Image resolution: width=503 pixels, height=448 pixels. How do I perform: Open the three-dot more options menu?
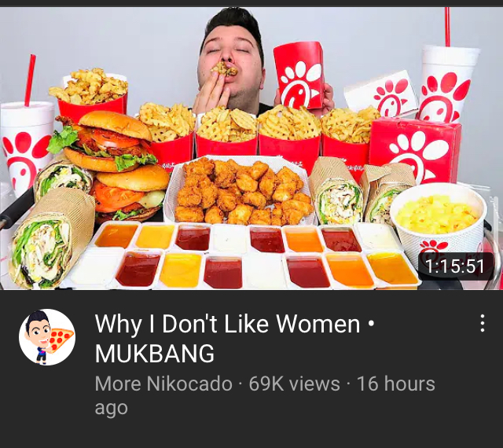coord(482,323)
